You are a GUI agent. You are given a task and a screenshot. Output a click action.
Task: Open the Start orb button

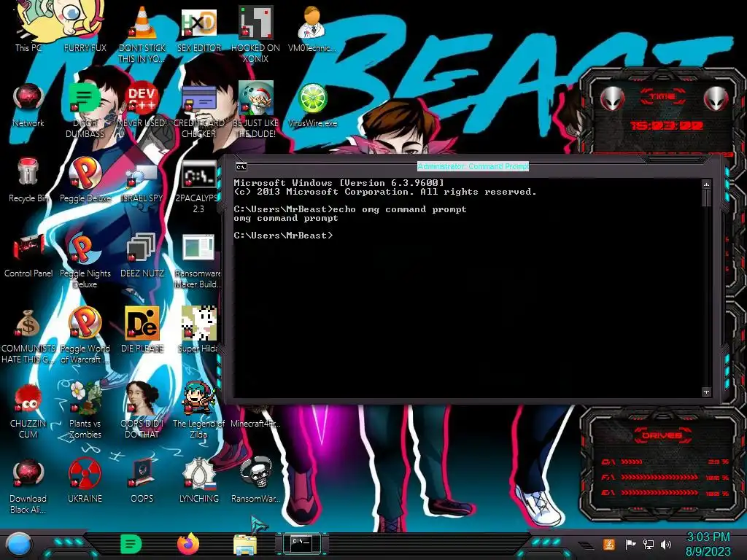pos(18,545)
